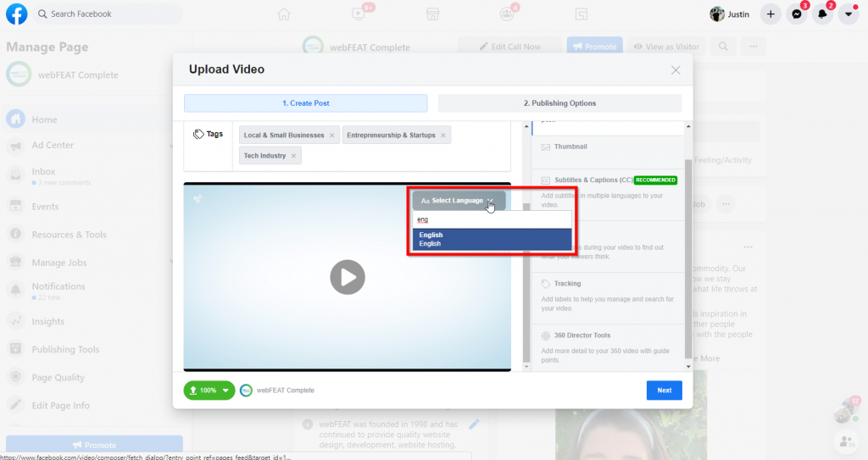Open Edit Page Info in sidebar
The height and width of the screenshot is (460, 868).
pos(60,406)
